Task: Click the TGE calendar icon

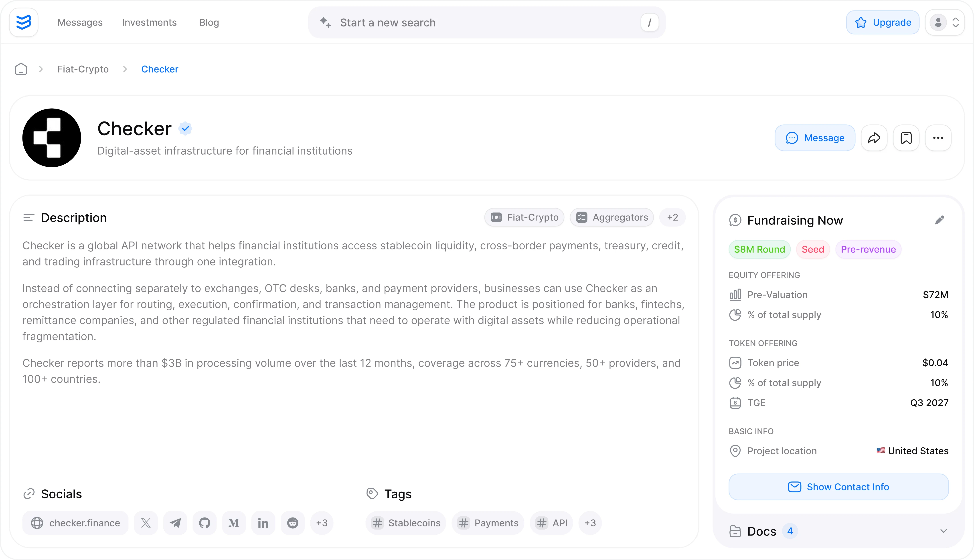Action: [735, 403]
